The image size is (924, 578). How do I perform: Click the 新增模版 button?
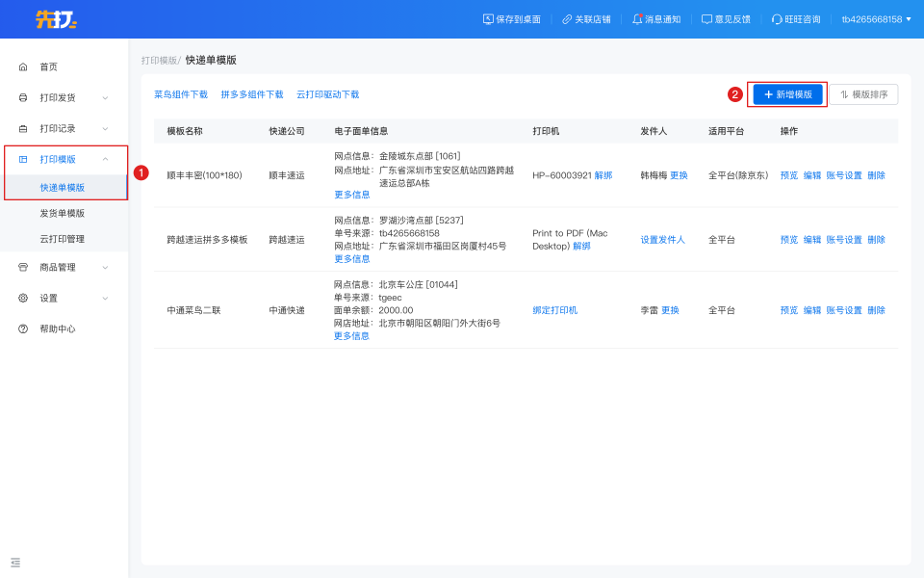(787, 94)
